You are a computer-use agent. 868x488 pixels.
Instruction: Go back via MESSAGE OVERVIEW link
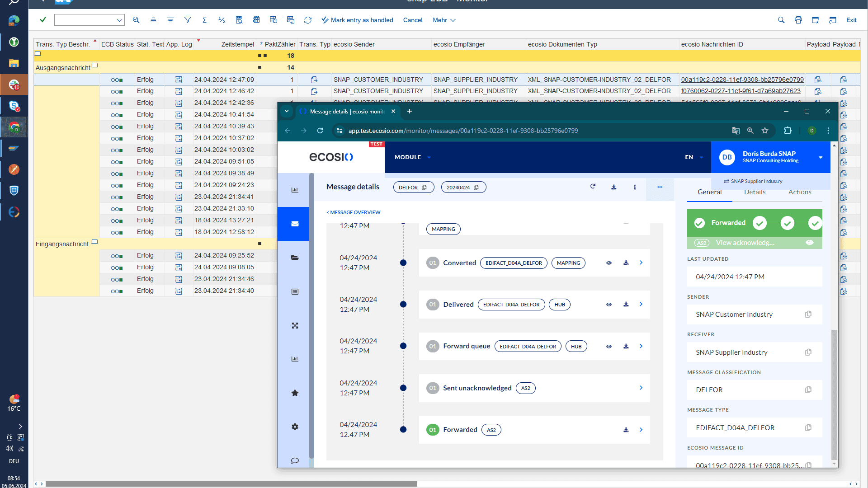point(354,212)
